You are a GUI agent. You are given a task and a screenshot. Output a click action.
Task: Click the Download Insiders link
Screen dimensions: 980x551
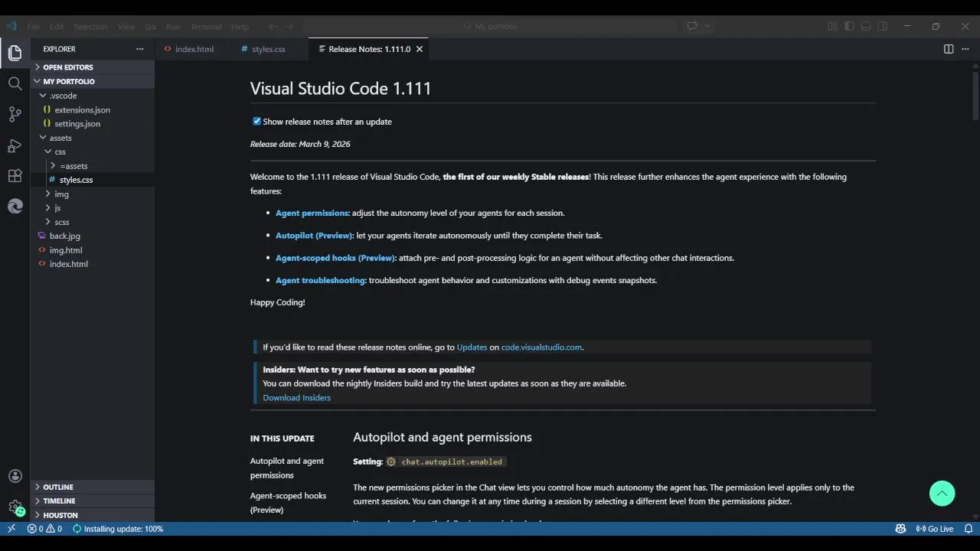(296, 397)
